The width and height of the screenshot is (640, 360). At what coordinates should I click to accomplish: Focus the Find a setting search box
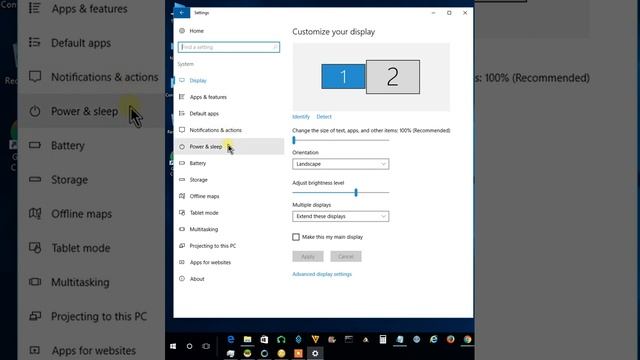coord(229,47)
